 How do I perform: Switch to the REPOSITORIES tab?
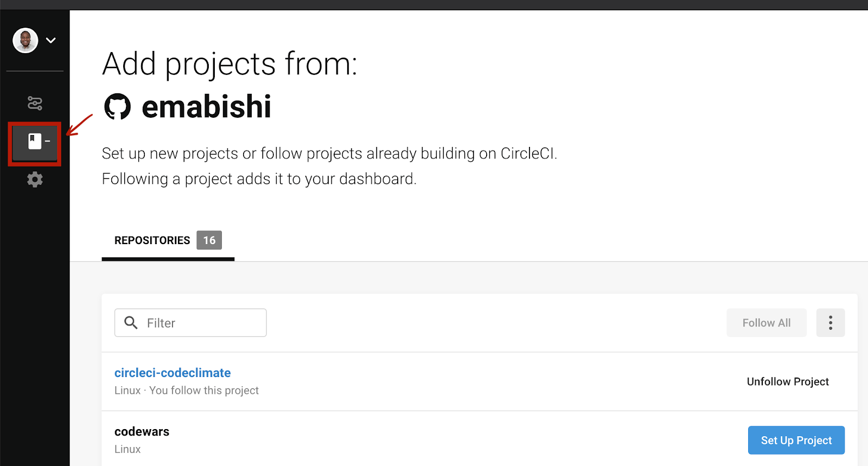pos(152,240)
